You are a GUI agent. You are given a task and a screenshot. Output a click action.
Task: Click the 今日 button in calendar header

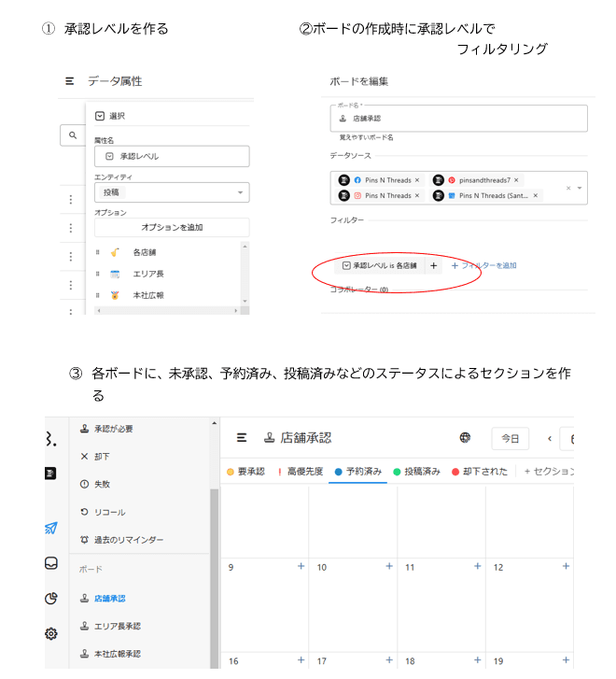(x=511, y=438)
